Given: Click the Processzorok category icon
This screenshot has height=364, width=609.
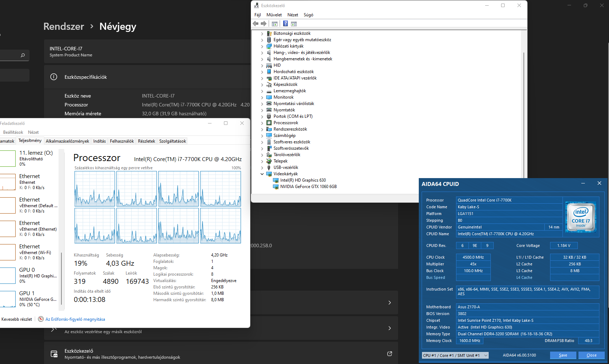Looking at the screenshot, I should click(x=269, y=123).
